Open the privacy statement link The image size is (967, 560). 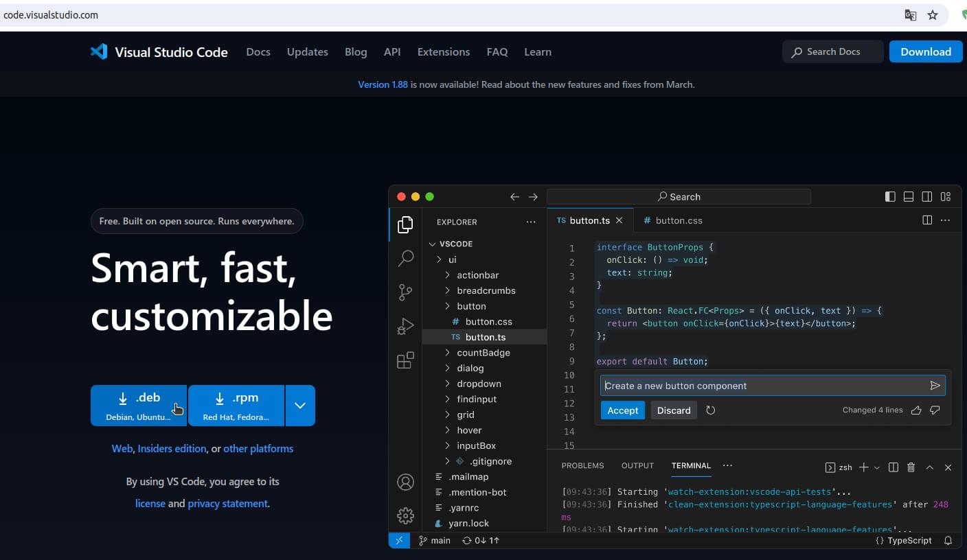point(227,503)
